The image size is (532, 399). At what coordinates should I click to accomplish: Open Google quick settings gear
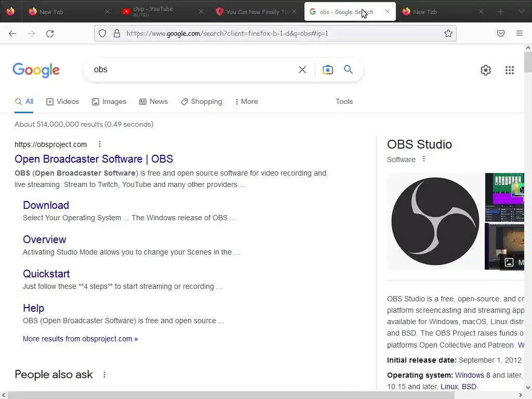click(486, 70)
